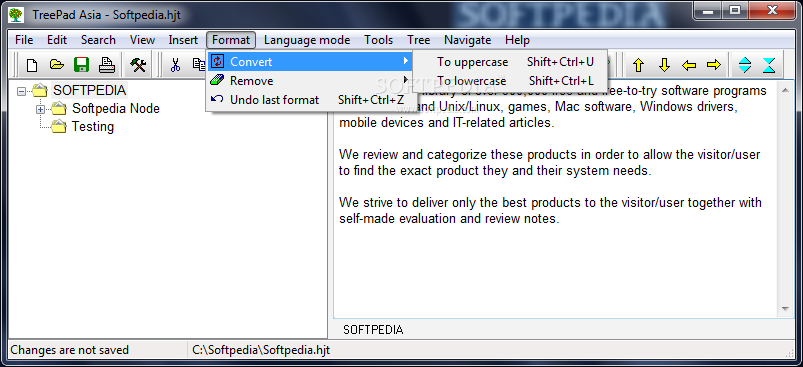Open the Search menu
This screenshot has height=367, width=803.
pos(98,40)
